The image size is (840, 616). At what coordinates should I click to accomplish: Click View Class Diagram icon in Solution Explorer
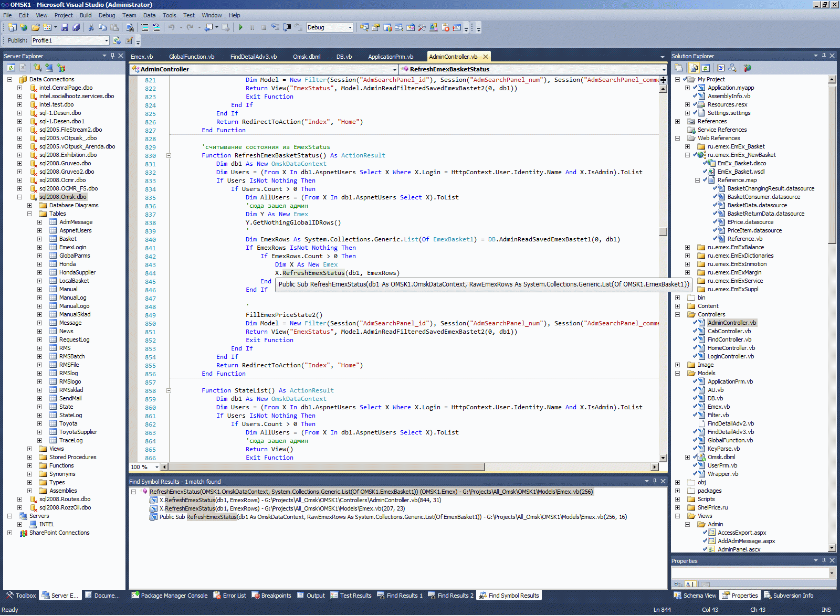click(x=732, y=68)
